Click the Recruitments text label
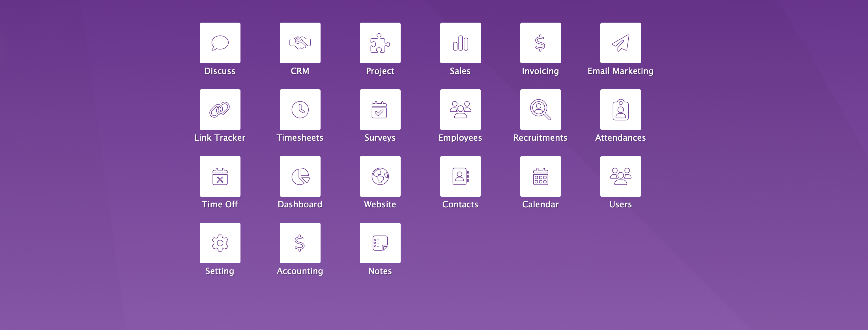The width and height of the screenshot is (868, 330). (x=540, y=138)
